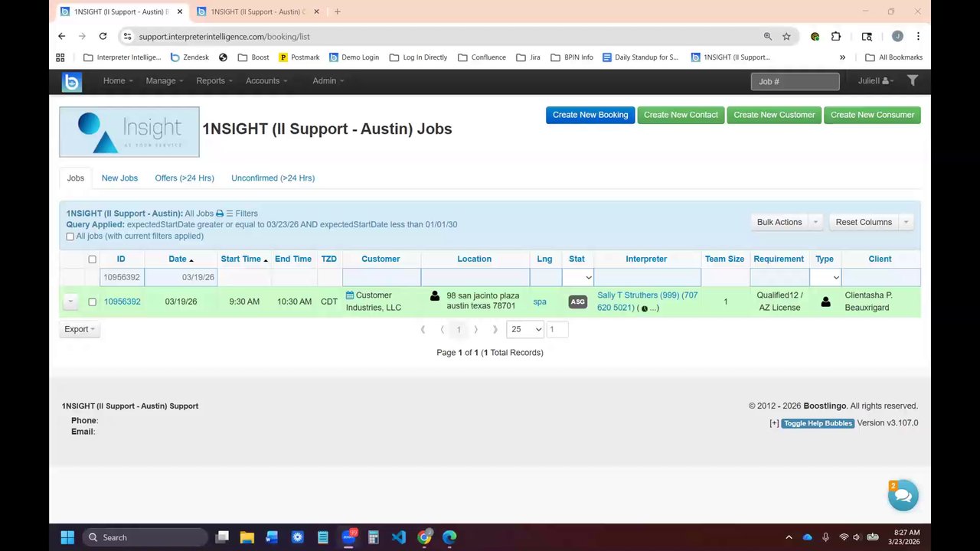This screenshot has width=980, height=551.
Task: Open the Export dropdown
Action: tap(80, 329)
